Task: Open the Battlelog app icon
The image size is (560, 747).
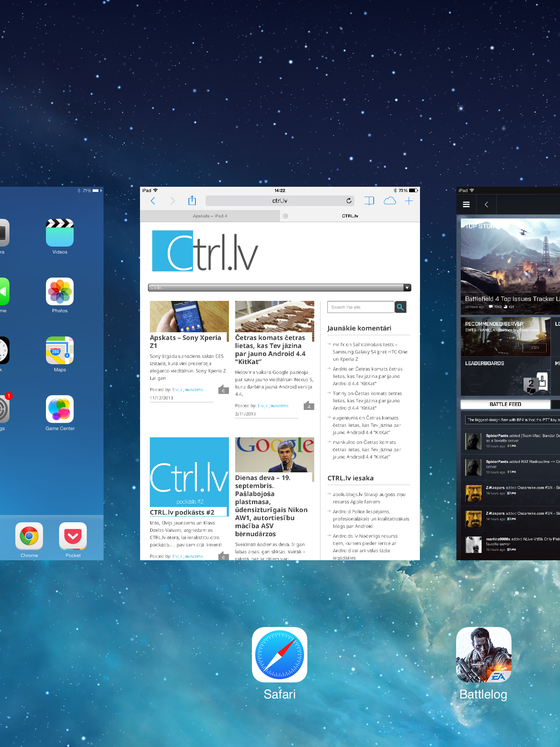Action: point(483,654)
